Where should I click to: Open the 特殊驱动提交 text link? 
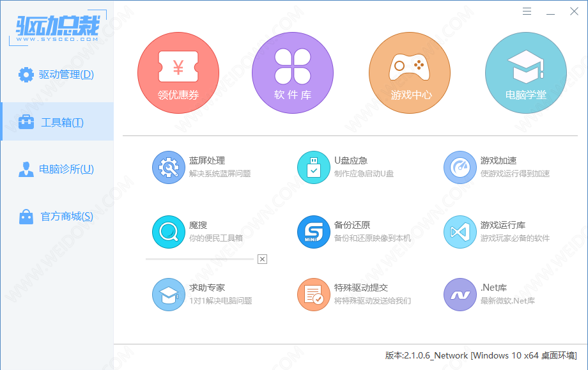click(x=361, y=288)
